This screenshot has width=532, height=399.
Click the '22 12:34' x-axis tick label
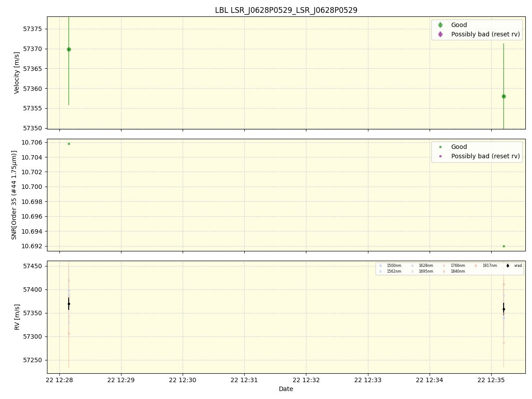click(429, 380)
